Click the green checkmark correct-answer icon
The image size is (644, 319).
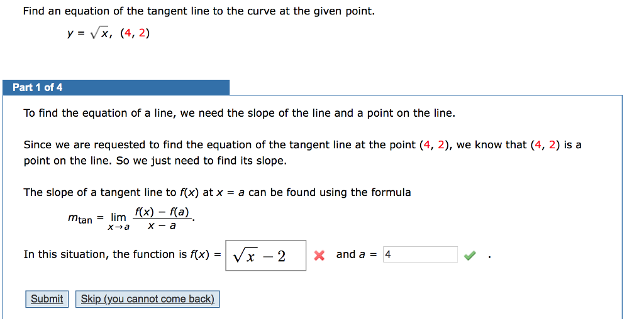[469, 255]
